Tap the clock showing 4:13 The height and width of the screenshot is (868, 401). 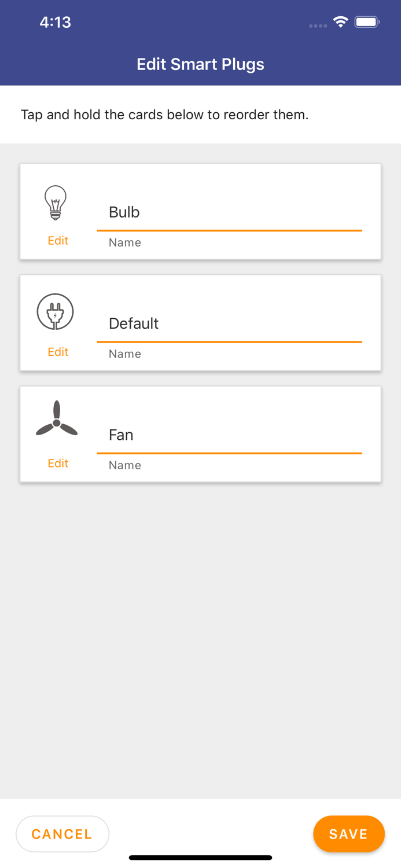pyautogui.click(x=56, y=21)
